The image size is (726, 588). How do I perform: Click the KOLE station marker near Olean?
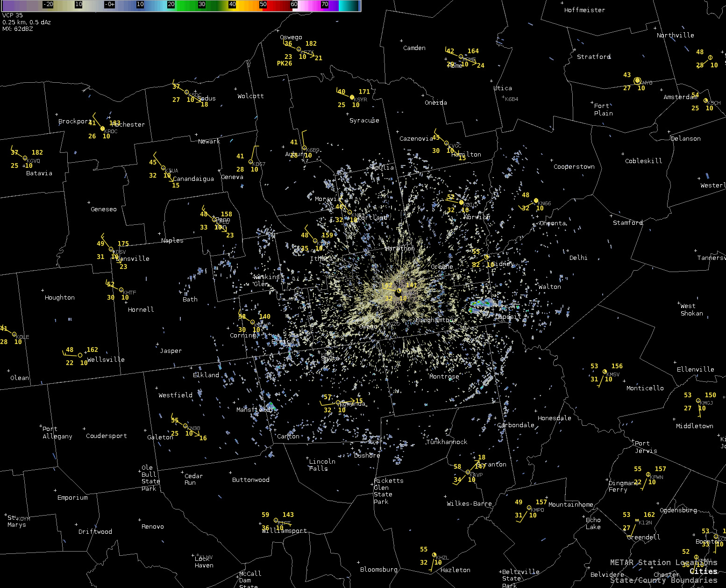14,335
